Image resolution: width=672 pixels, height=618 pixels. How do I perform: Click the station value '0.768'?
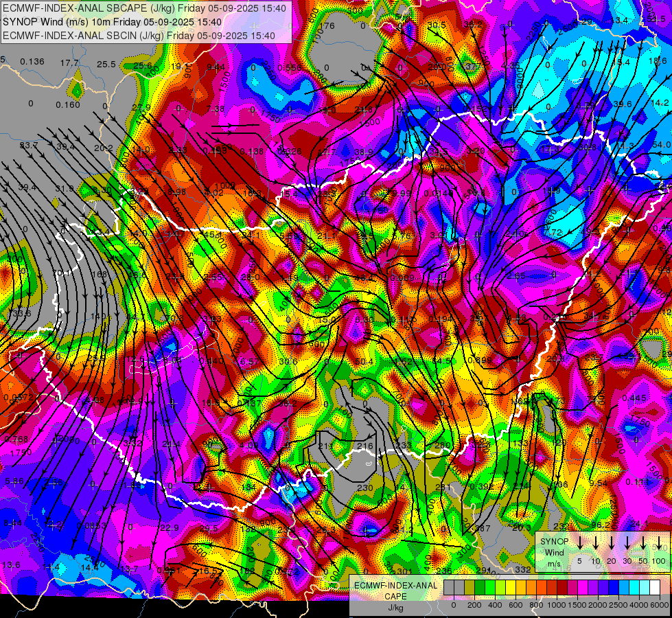pos(16,439)
